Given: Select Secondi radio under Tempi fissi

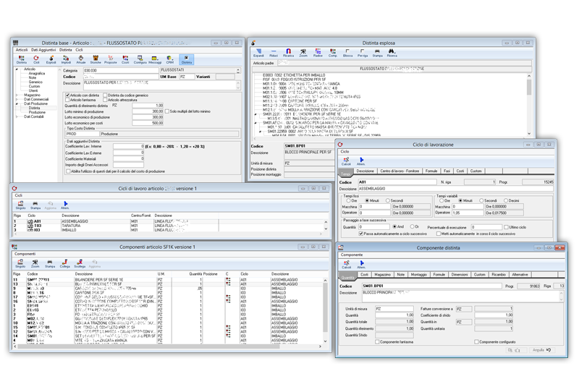Looking at the screenshot, I should (388, 200).
